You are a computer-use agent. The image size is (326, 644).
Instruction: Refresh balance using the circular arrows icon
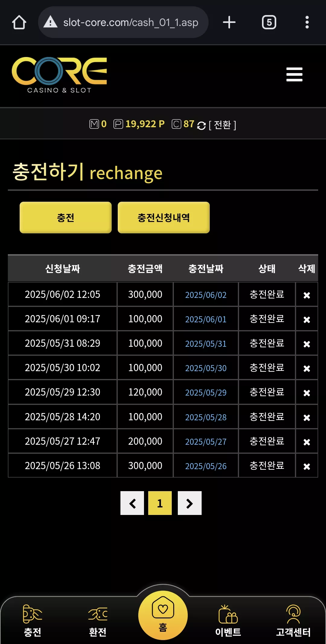(201, 125)
